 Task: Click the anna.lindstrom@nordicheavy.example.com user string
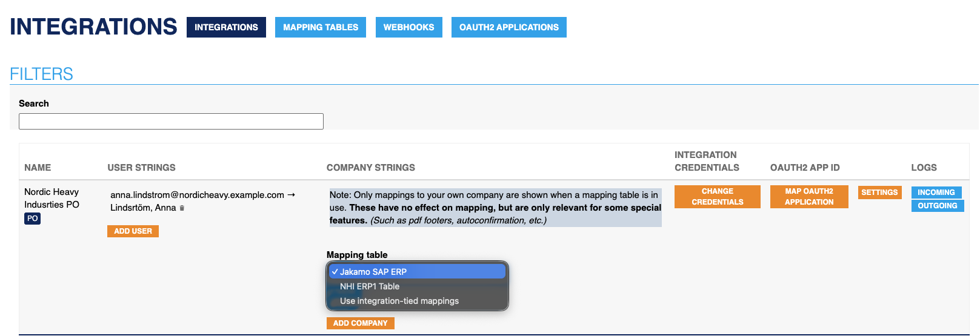pos(197,195)
